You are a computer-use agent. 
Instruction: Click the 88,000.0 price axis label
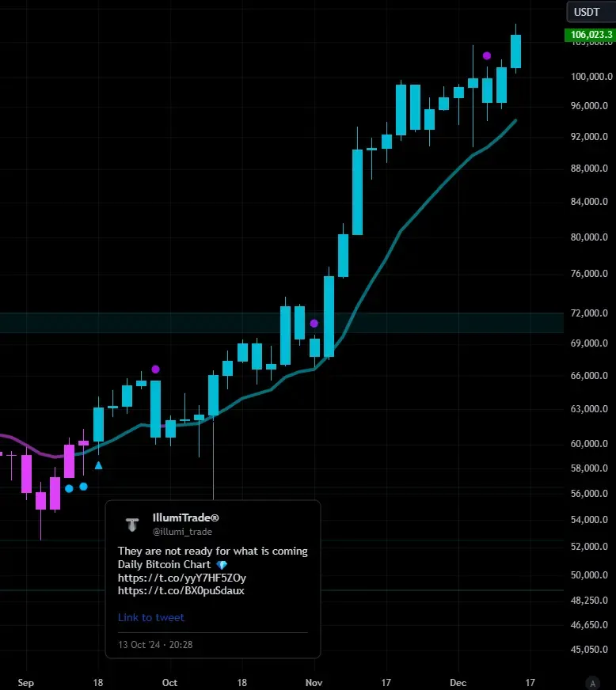(589, 169)
